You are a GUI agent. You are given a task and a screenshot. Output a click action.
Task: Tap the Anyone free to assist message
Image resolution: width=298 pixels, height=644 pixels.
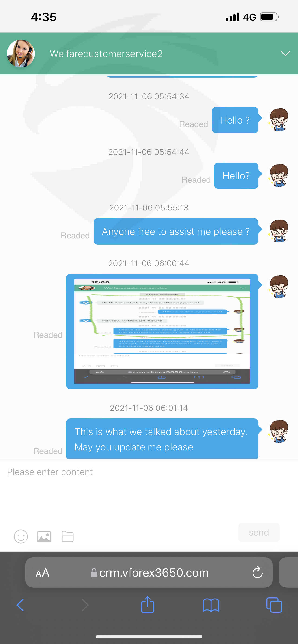[176, 231]
